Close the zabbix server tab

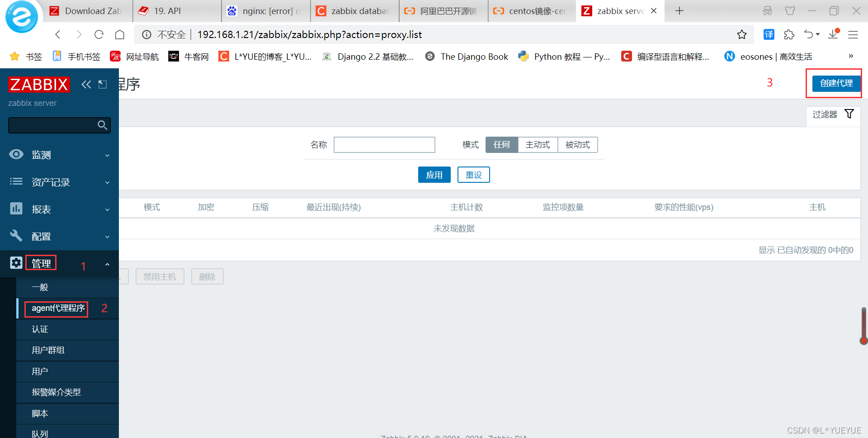(654, 11)
